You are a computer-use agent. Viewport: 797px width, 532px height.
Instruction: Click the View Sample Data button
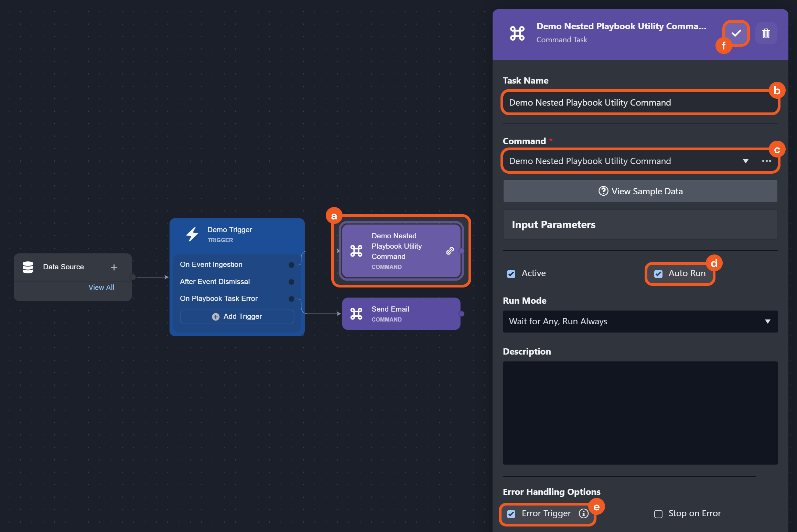pyautogui.click(x=640, y=191)
